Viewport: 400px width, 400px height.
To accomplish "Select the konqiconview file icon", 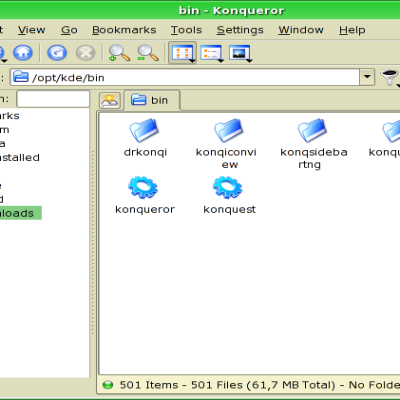I will click(228, 130).
